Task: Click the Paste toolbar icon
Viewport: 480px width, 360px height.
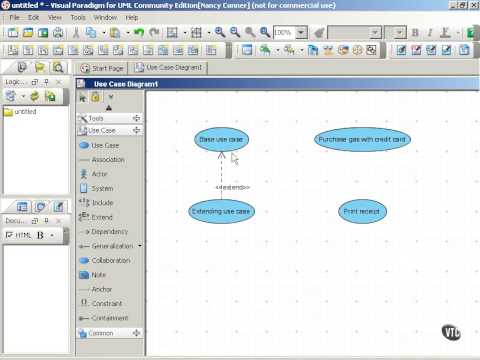Action: pos(115,33)
